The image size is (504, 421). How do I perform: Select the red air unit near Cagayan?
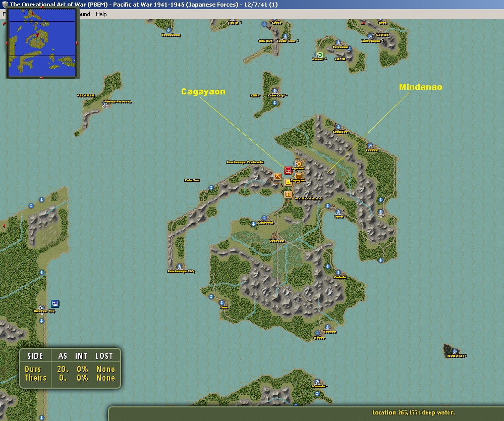pyautogui.click(x=288, y=171)
